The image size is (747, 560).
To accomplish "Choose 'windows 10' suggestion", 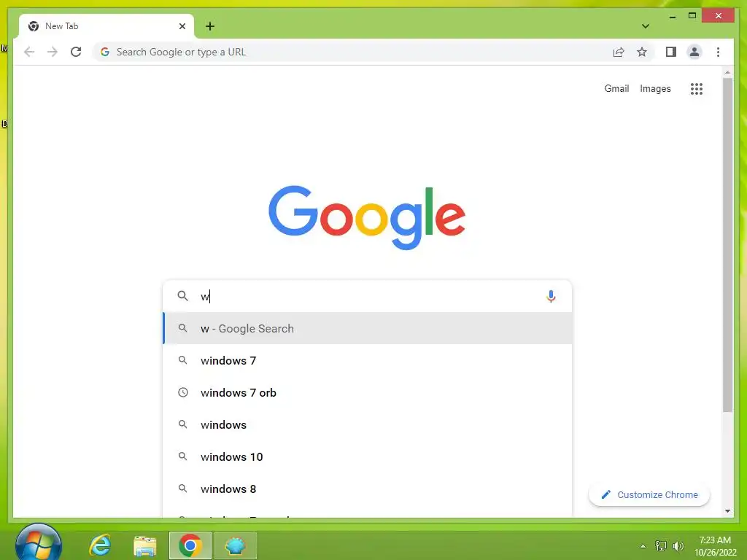I will click(x=368, y=456).
